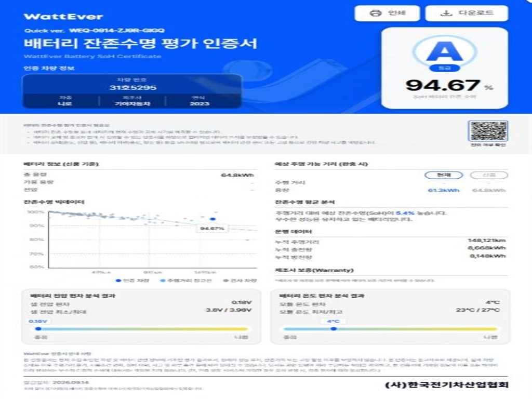
Task: Click the (사)한국전기차산업협회 footer text
Action: pos(447,385)
